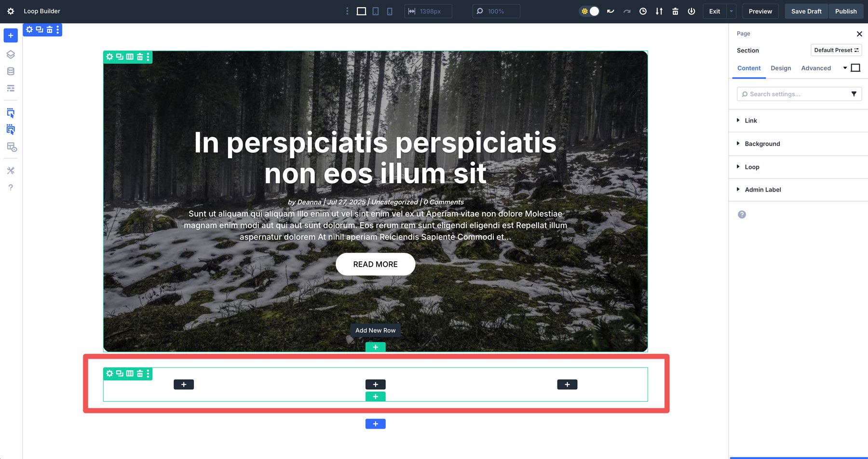Click the color swatch beside the Advanced tab
Screen dimensions: 868x459
click(856, 67)
